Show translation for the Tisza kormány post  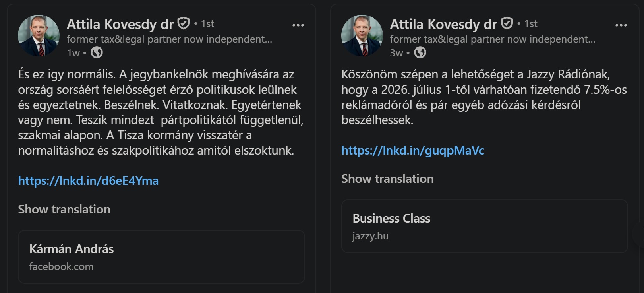[64, 210]
